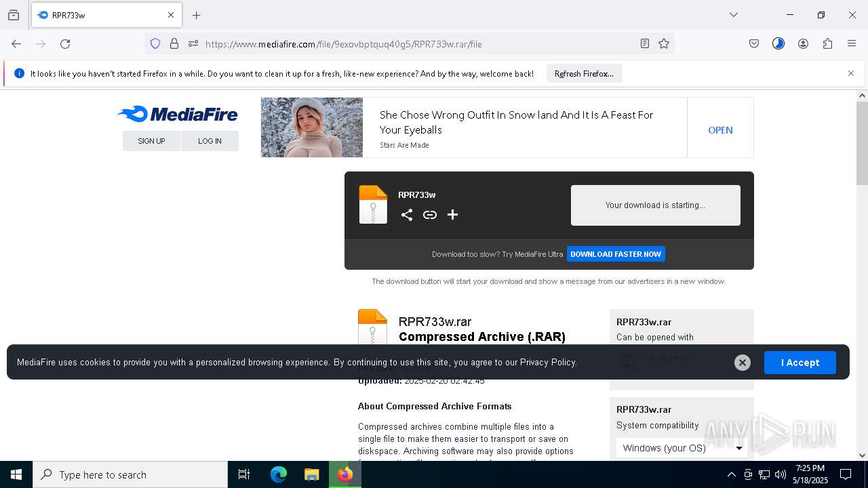
Task: Open notification center icon
Action: [846, 474]
